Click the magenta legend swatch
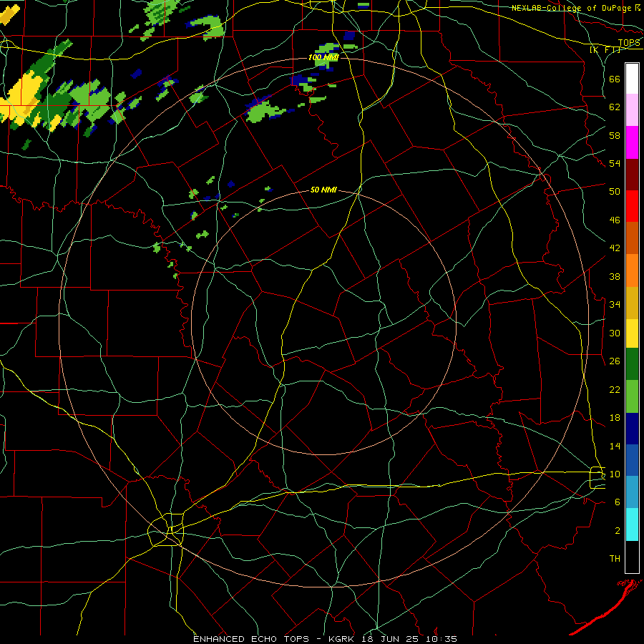644x644 pixels. click(632, 142)
